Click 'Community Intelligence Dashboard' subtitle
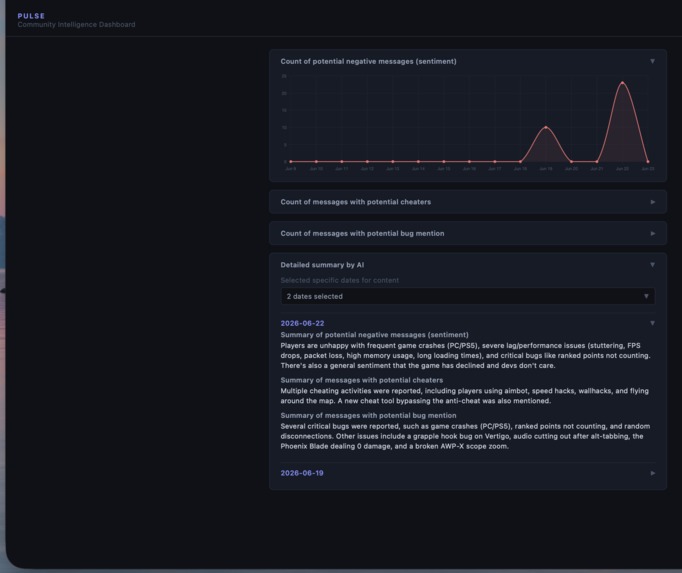Viewport: 682px width, 573px height. click(77, 24)
